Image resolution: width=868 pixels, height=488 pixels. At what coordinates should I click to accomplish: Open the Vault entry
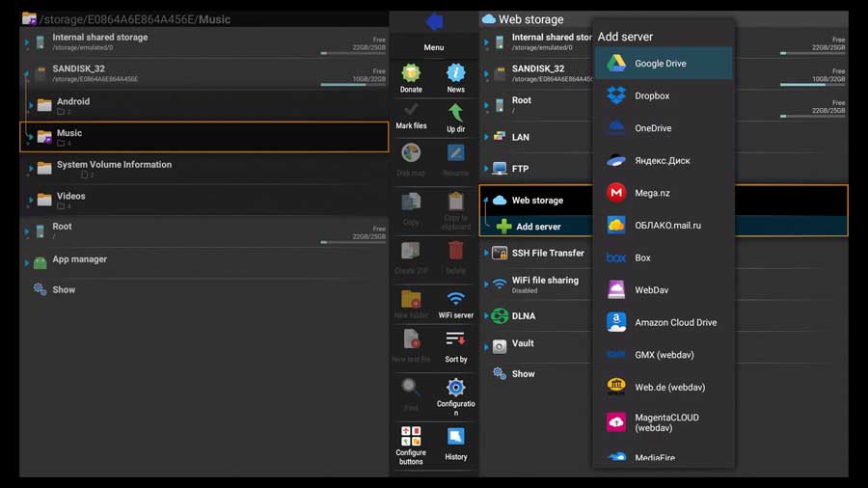[536, 345]
